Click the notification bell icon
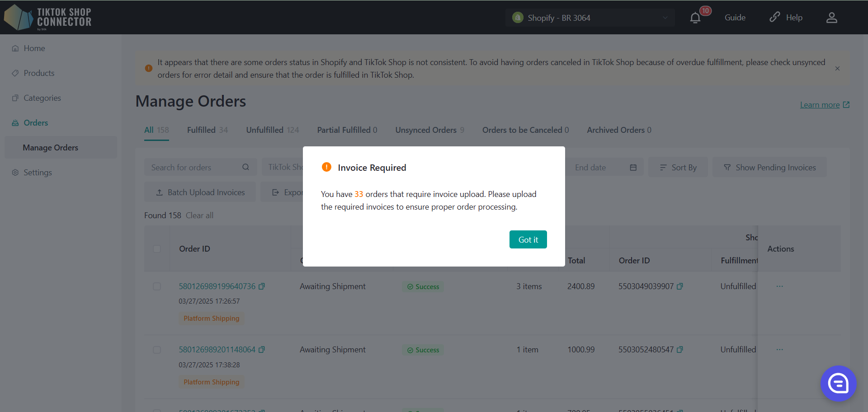The image size is (868, 412). (x=695, y=18)
